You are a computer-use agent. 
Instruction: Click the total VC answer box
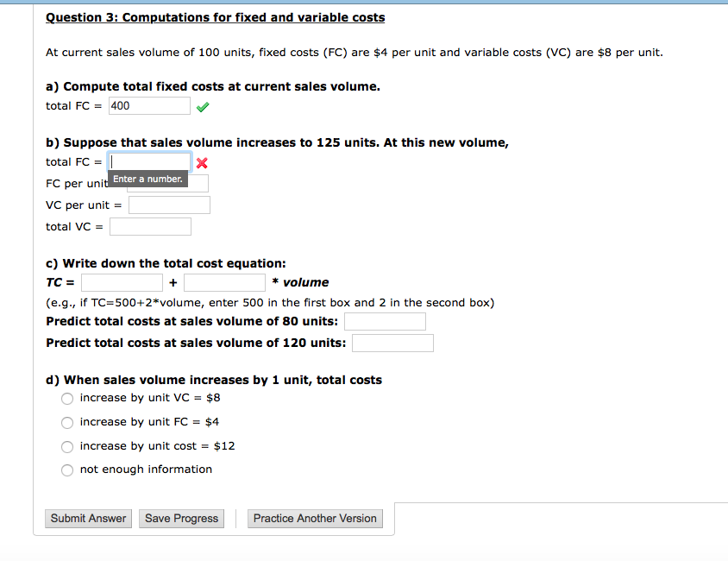[150, 225]
